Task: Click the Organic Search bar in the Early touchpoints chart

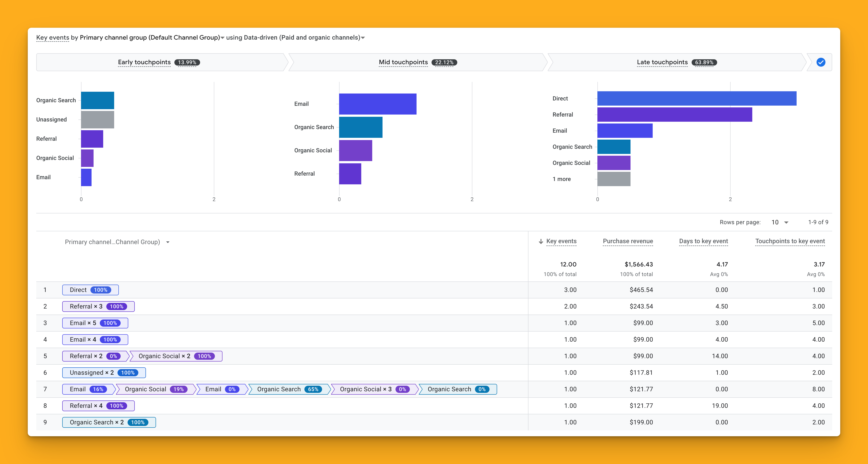Action: pos(97,100)
